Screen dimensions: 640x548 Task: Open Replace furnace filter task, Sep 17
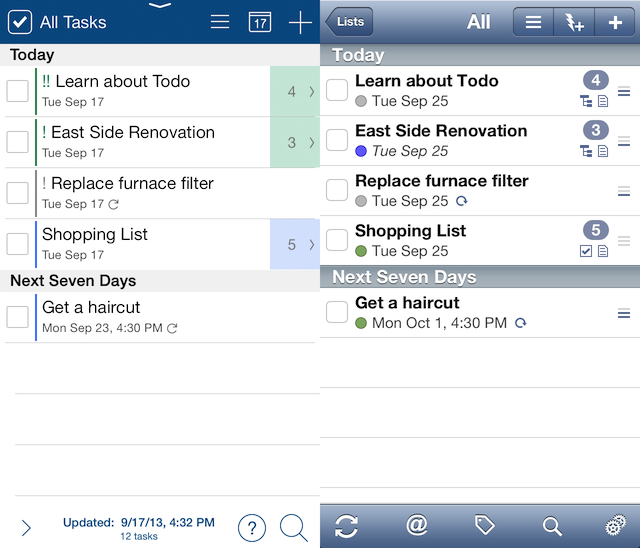coord(162,193)
